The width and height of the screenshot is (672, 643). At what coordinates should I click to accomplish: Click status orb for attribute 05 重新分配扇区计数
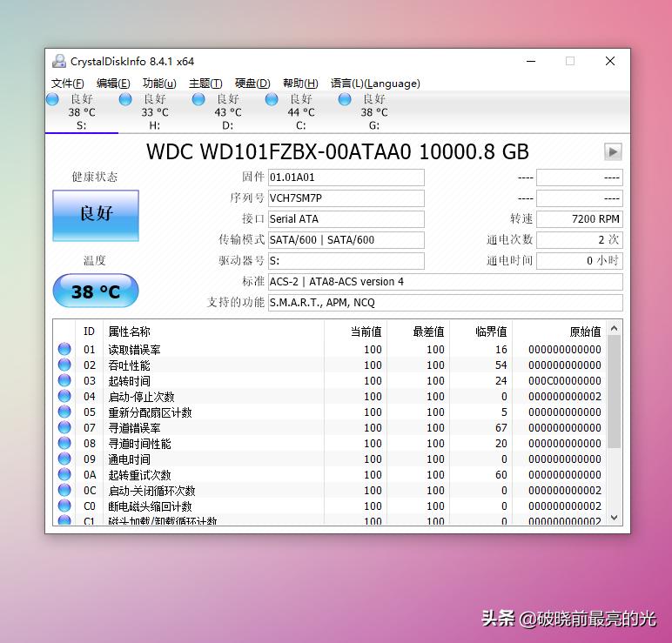coord(64,412)
